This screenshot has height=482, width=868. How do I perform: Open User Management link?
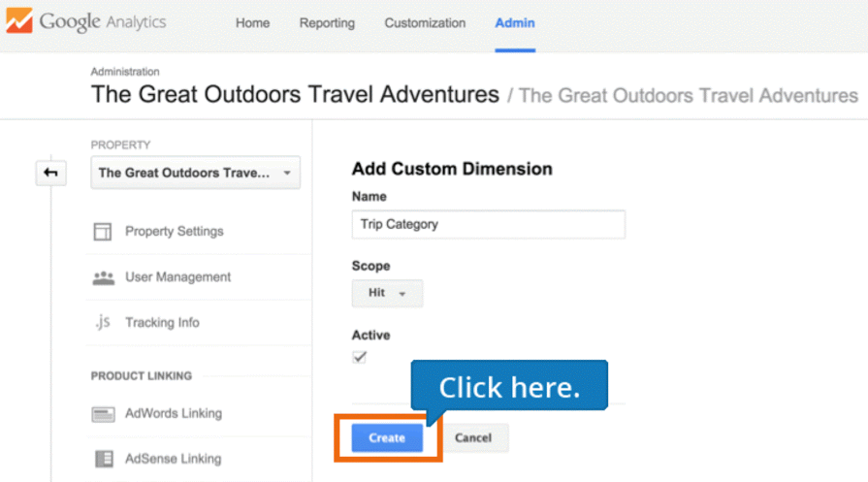click(177, 276)
